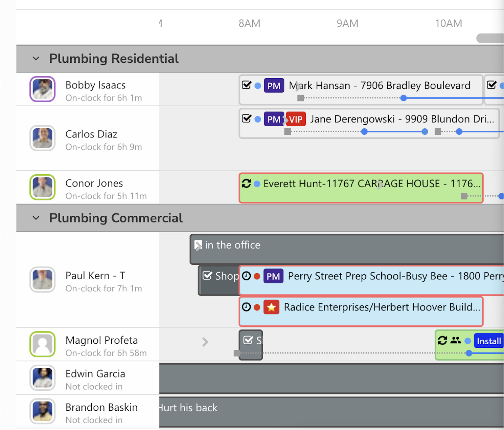Expand the chevron on Magnol Profeta's row
Screen dimensions: 504x430
(205, 342)
